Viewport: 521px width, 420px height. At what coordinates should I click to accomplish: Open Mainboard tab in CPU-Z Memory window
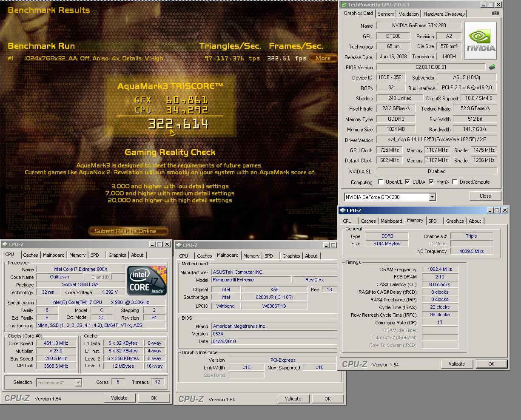point(391,221)
